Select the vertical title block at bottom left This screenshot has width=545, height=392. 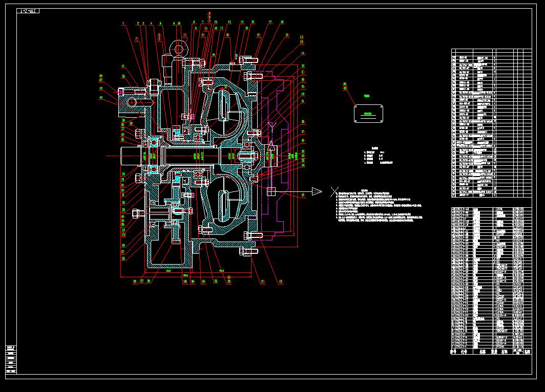click(x=11, y=359)
